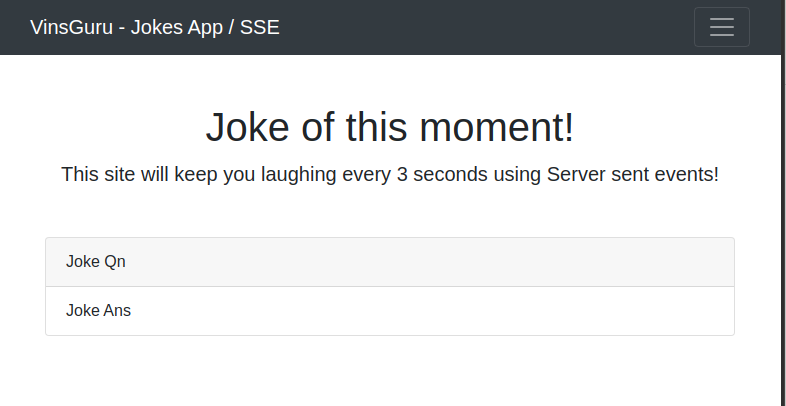Select the 'Joke Ans' card body

click(390, 311)
